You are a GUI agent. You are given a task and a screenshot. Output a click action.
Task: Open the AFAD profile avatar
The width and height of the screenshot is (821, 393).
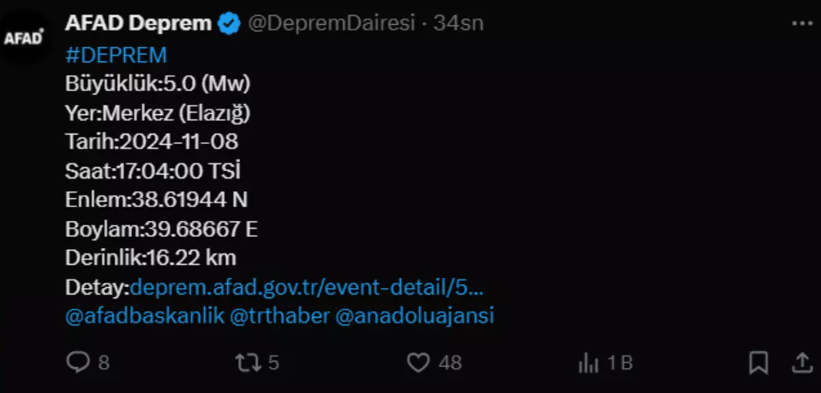[24, 38]
